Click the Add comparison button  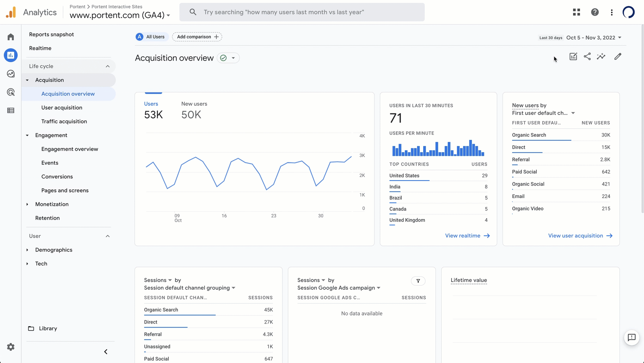pyautogui.click(x=197, y=37)
